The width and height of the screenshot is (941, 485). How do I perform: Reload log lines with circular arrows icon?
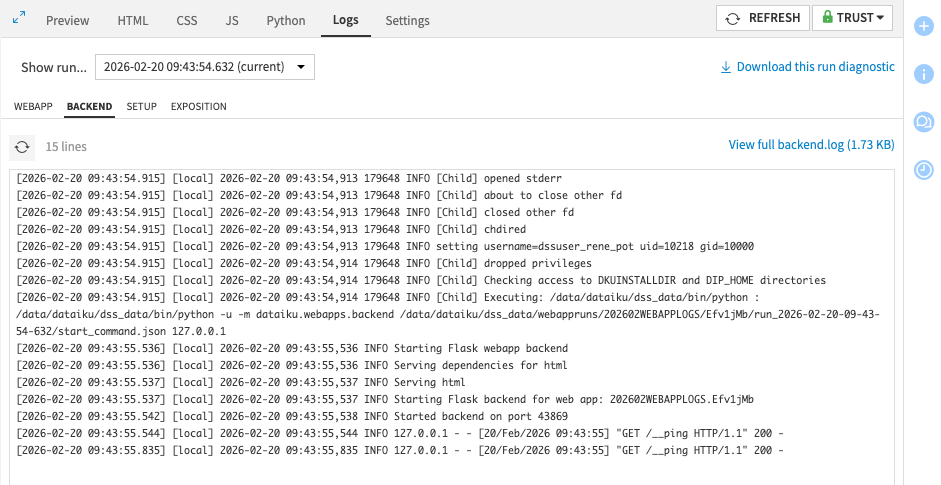22,147
